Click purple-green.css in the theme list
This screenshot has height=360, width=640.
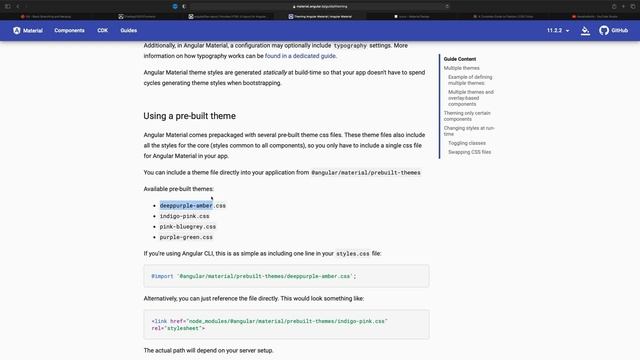click(186, 237)
